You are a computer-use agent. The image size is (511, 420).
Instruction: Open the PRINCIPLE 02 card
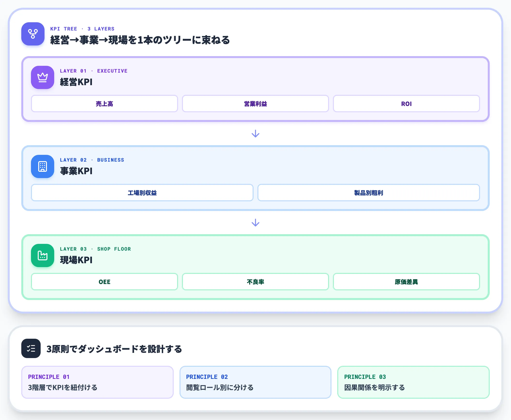255,382
